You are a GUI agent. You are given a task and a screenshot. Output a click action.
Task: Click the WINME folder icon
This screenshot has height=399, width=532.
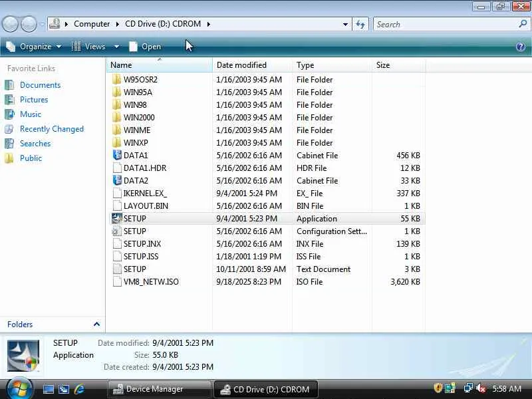117,130
